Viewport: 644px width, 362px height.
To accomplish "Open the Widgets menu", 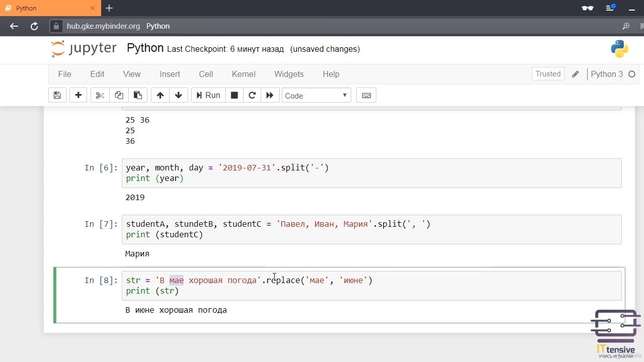I will 289,74.
